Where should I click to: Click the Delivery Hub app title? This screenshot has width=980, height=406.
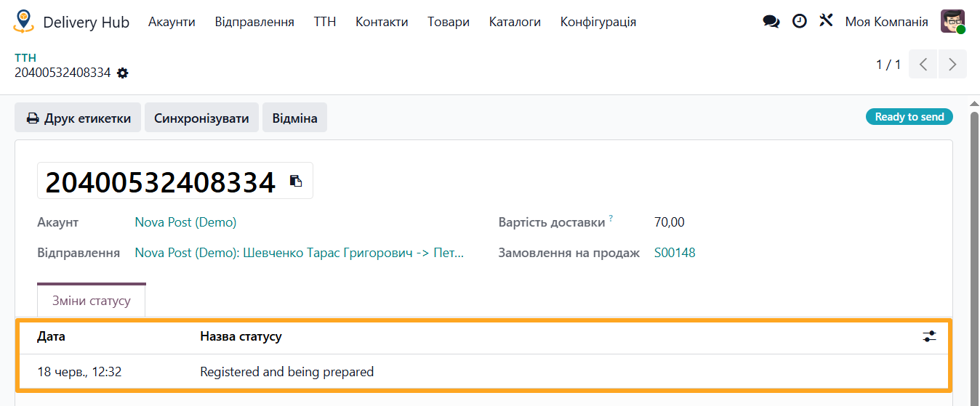point(86,22)
